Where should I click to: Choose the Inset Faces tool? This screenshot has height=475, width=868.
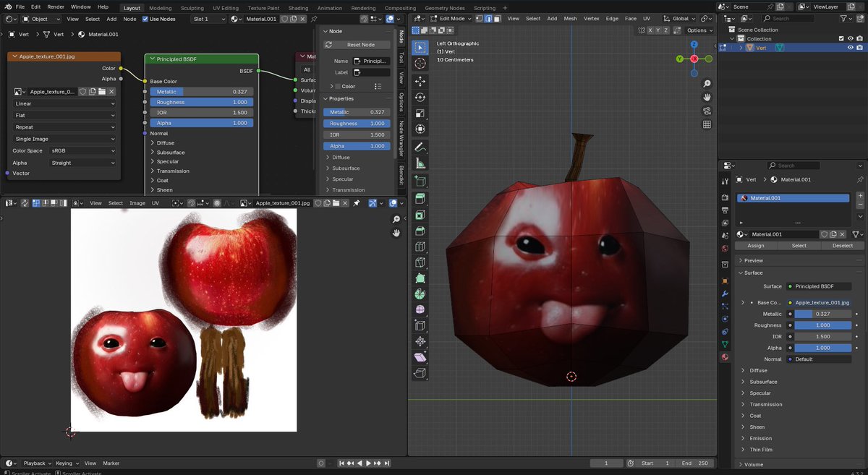(x=420, y=215)
